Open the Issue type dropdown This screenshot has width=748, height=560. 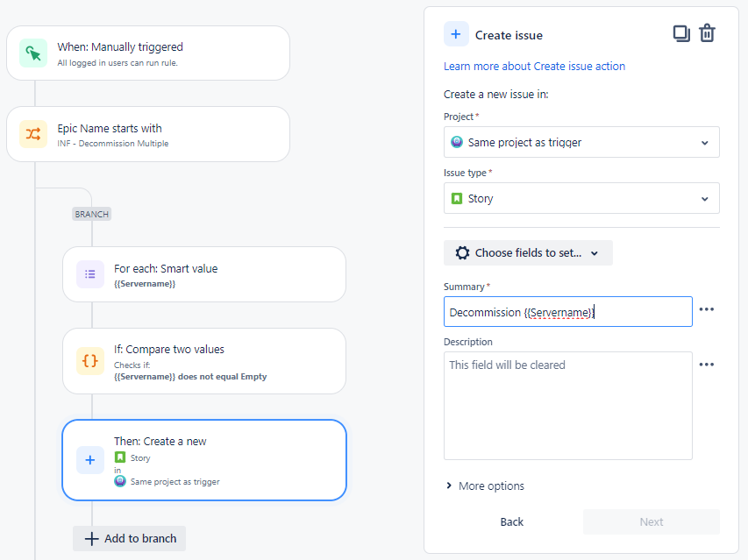(x=581, y=198)
